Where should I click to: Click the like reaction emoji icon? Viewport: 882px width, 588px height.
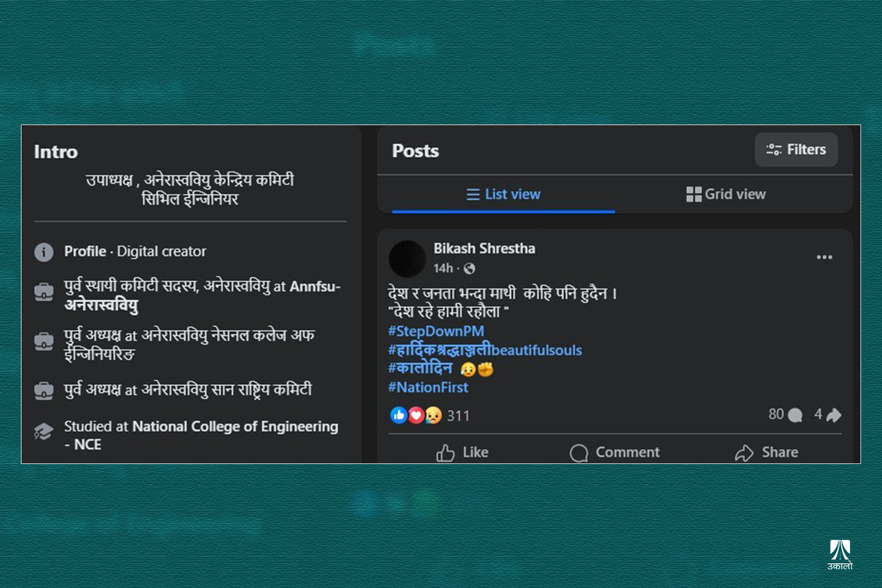coord(399,415)
